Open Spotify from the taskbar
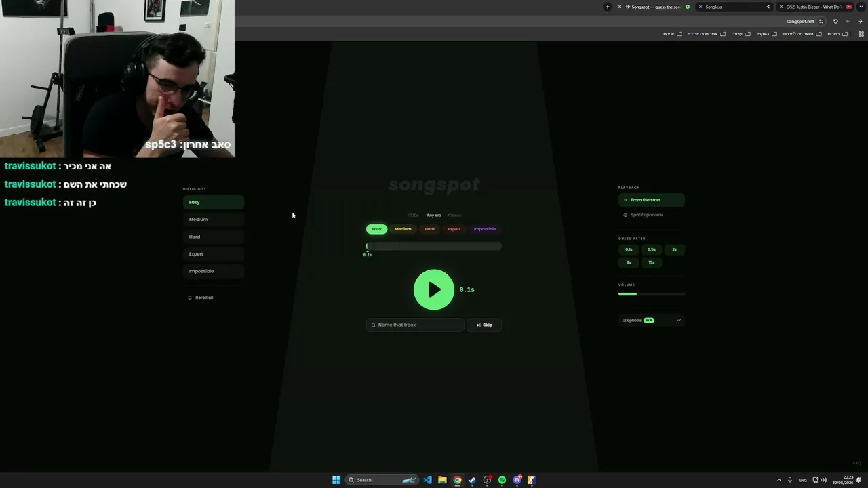The height and width of the screenshot is (488, 868). point(502,480)
